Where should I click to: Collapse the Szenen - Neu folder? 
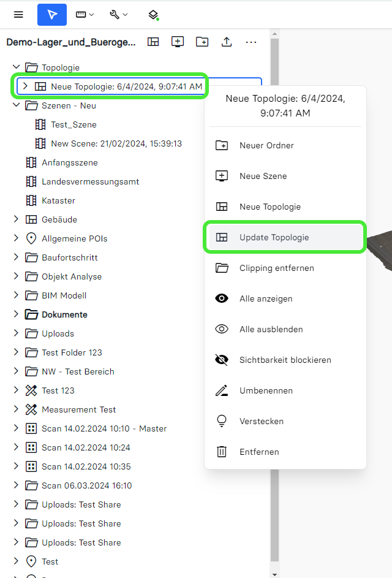(17, 105)
